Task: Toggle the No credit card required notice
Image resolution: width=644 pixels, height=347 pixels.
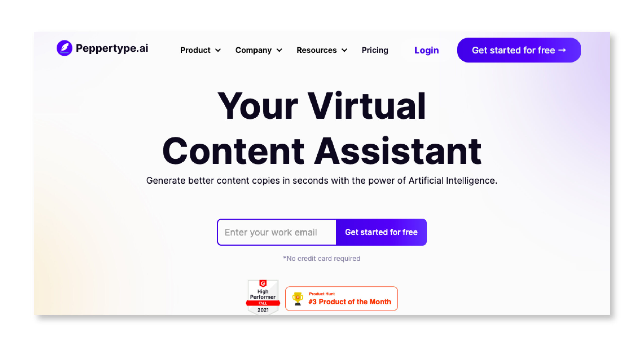Action: point(322,259)
